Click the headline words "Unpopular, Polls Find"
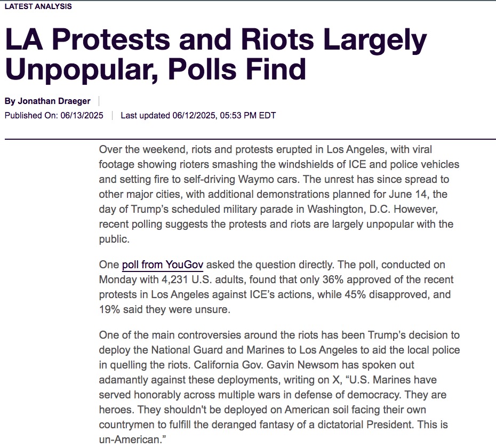 click(x=156, y=70)
